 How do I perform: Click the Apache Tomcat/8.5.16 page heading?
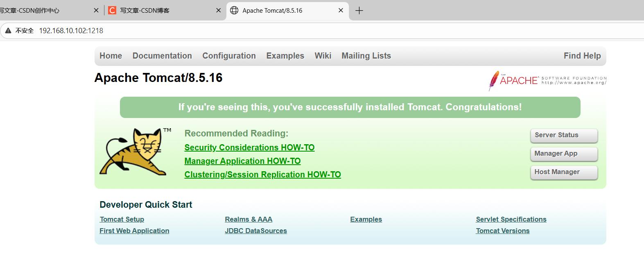click(x=158, y=78)
